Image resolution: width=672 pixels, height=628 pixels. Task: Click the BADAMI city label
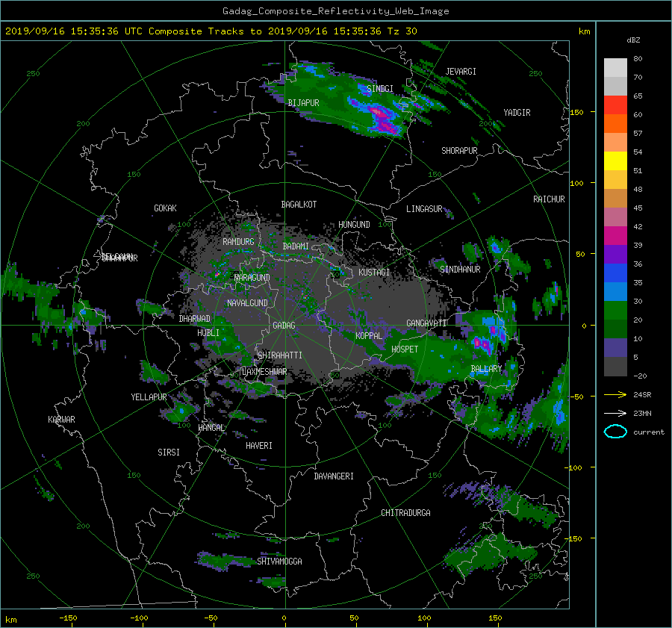(x=296, y=246)
